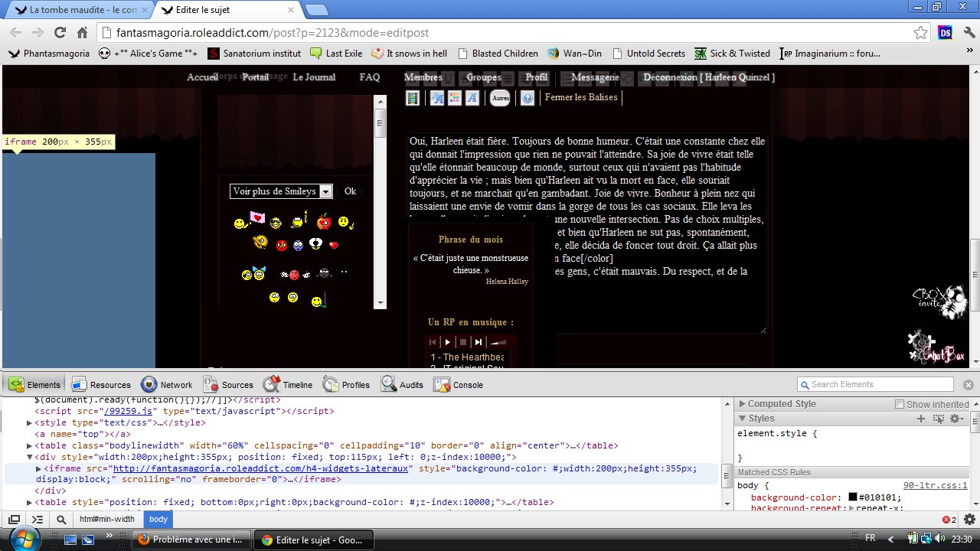The image size is (980, 551).
Task: Open the font size tool in editor
Action: (x=437, y=98)
